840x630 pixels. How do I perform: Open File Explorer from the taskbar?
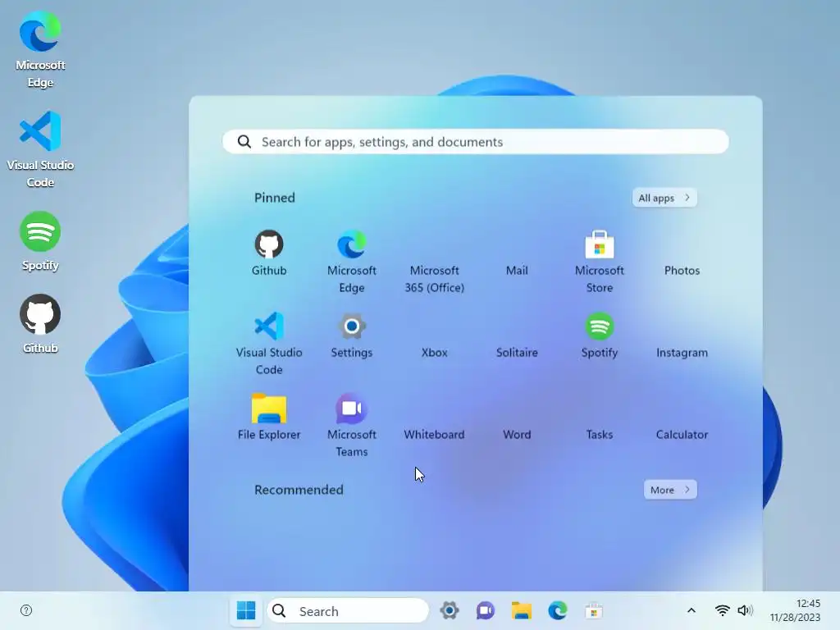[521, 610]
